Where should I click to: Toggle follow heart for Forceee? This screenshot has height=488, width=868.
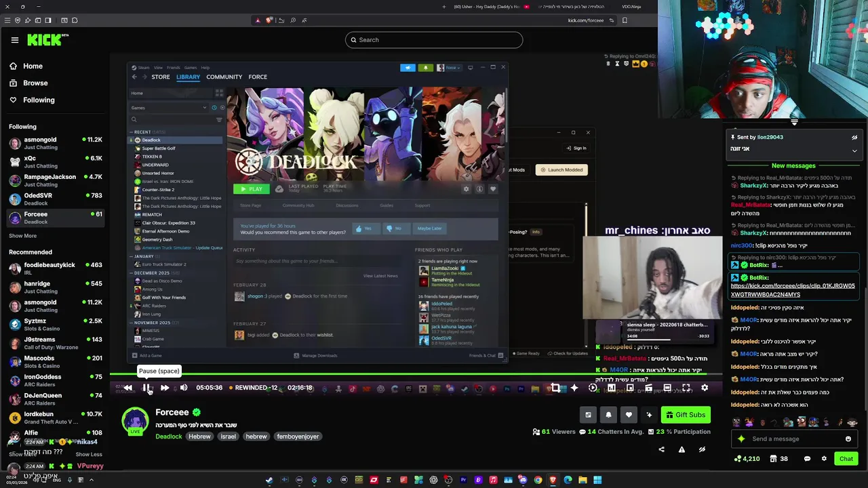point(629,415)
